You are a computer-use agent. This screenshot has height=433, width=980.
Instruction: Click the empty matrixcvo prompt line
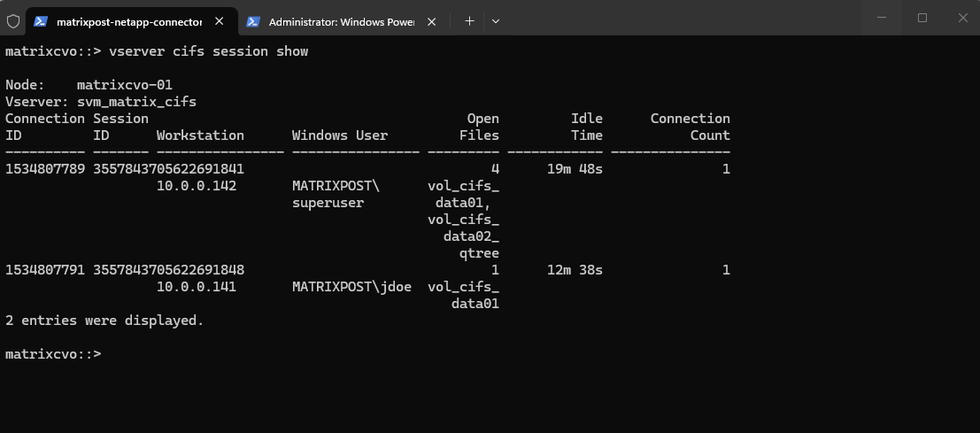coord(53,354)
